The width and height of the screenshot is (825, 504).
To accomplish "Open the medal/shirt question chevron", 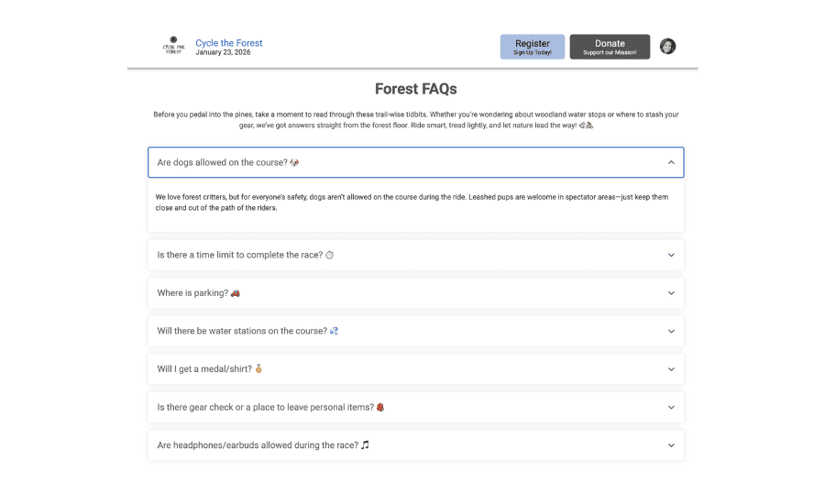I will [671, 369].
